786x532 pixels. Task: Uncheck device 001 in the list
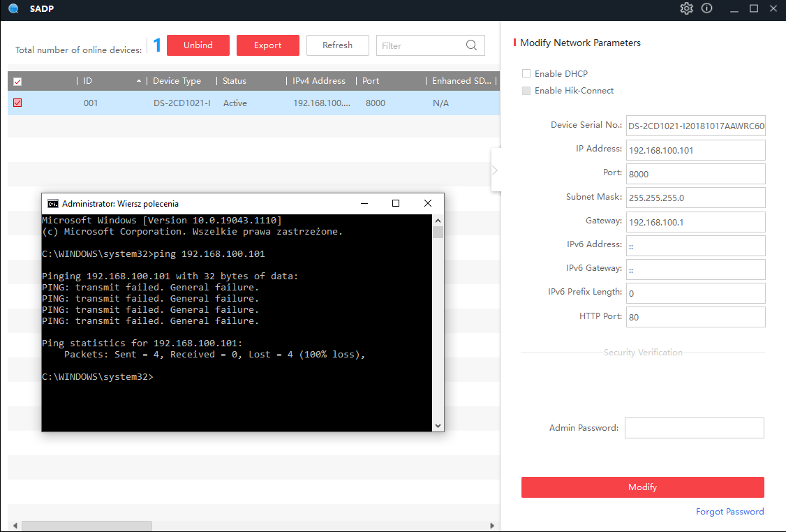[x=17, y=103]
